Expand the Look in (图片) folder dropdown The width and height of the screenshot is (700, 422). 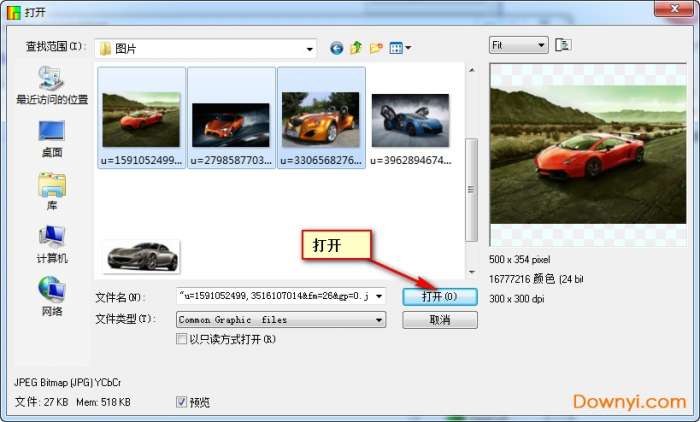click(x=309, y=49)
